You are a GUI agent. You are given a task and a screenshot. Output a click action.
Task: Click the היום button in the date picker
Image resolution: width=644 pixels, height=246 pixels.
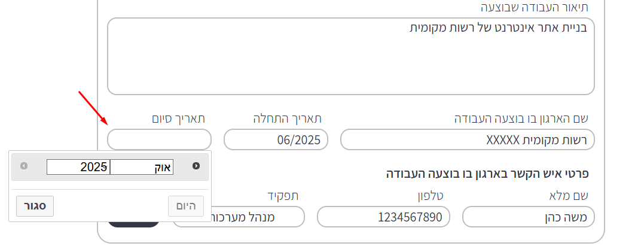pyautogui.click(x=186, y=206)
